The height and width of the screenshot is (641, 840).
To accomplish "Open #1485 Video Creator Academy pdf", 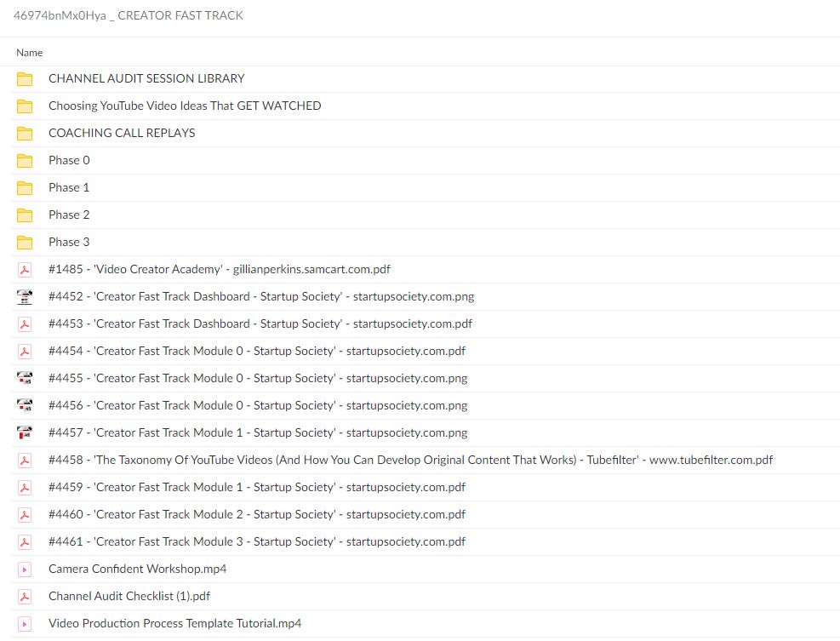I will (x=219, y=269).
